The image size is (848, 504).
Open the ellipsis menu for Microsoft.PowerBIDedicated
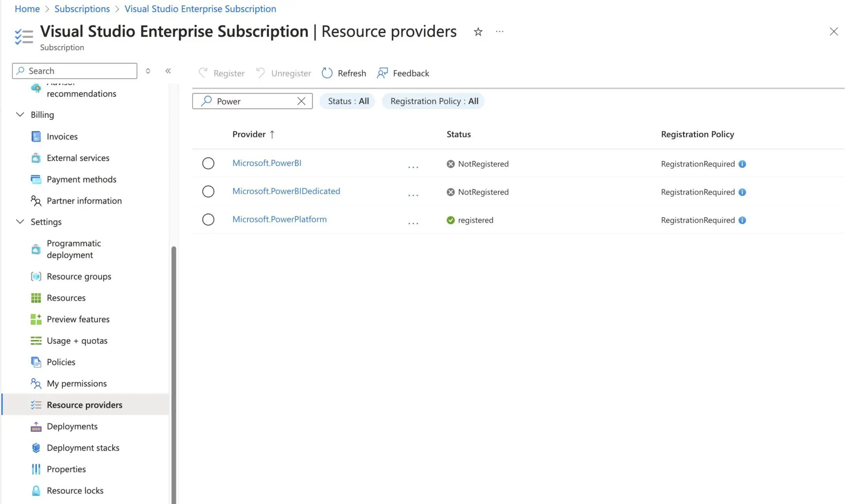point(413,195)
